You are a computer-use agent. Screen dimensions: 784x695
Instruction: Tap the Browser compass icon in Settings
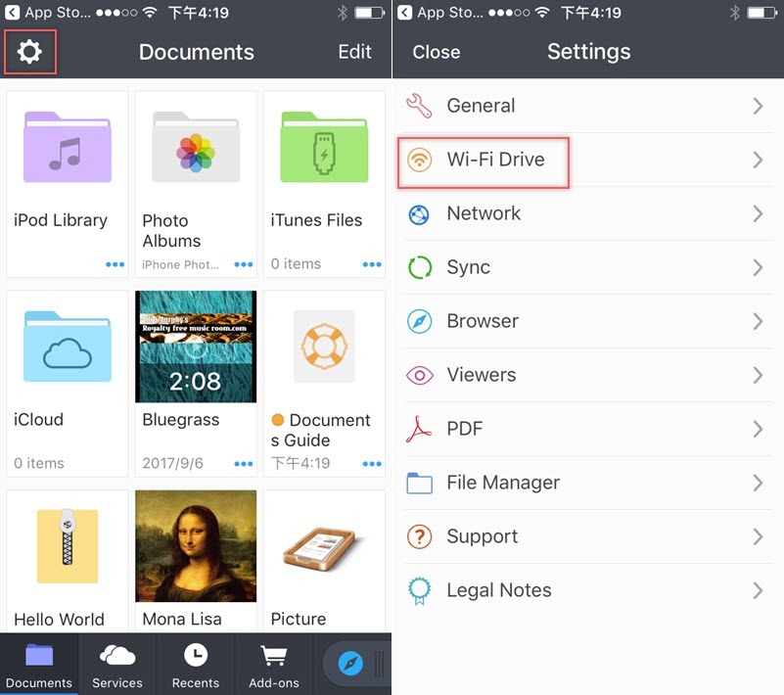coord(419,321)
